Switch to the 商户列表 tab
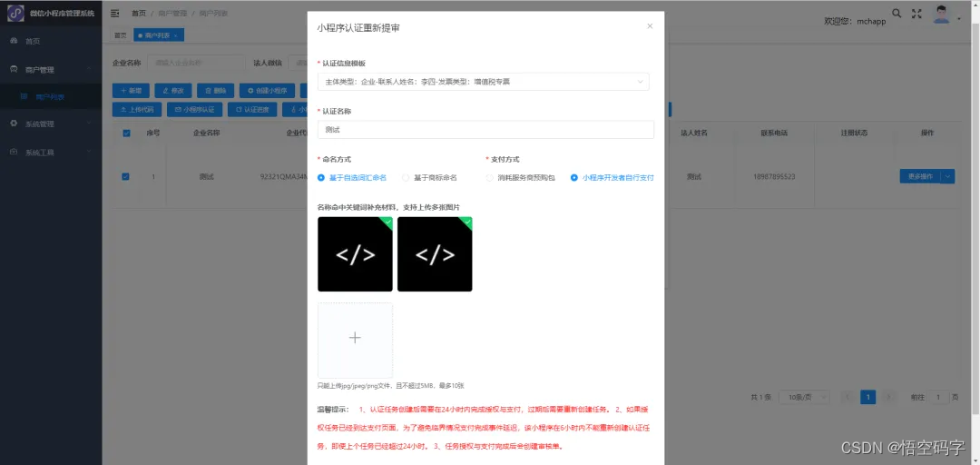 click(159, 35)
